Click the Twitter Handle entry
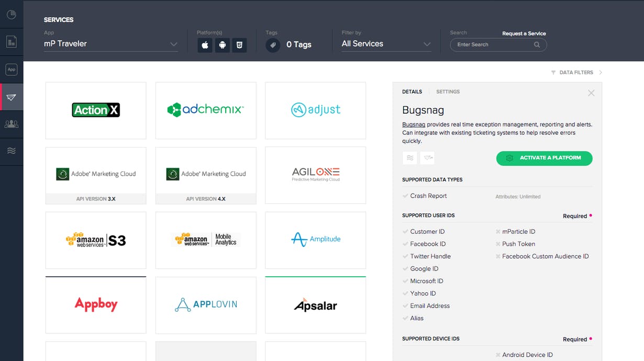The image size is (644, 361). point(430,256)
